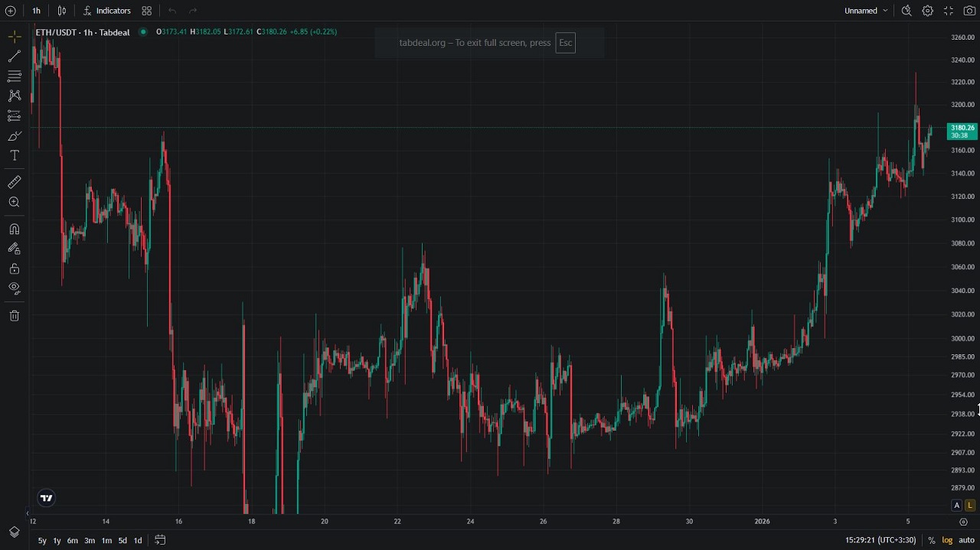Image resolution: width=980 pixels, height=550 pixels.
Task: Click the trash icon to remove drawings
Action: 14,316
